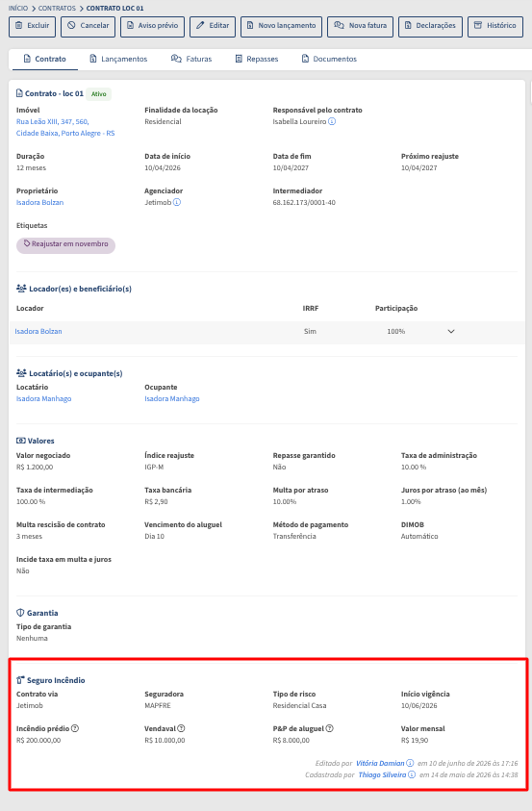Click the Seguradora MAPFRE value
The image size is (532, 811).
point(158,705)
